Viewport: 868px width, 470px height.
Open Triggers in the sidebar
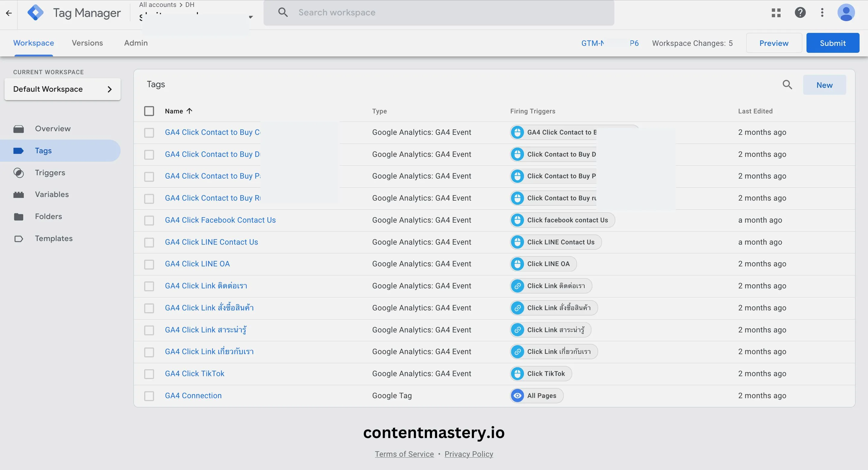(60, 173)
